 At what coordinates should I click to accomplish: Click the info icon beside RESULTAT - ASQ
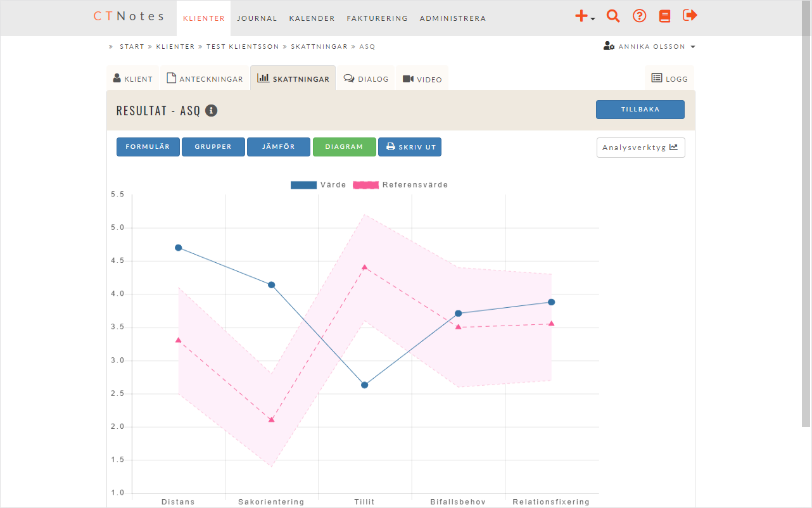click(x=212, y=110)
